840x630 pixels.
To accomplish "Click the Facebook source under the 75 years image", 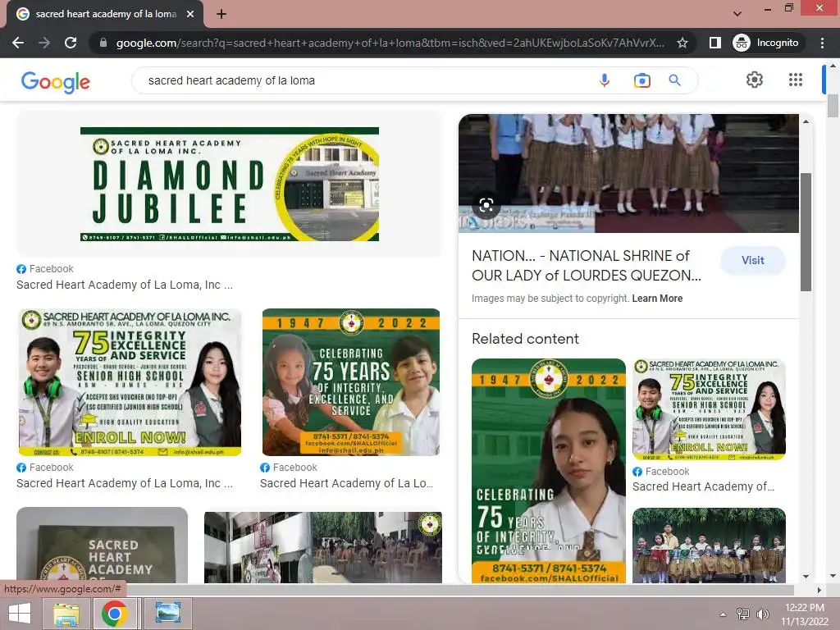I will point(288,468).
